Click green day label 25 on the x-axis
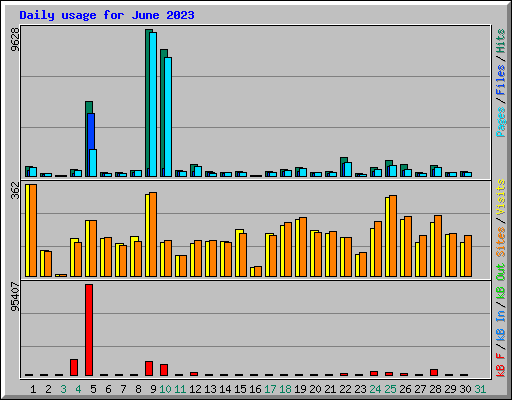 (x=390, y=389)
